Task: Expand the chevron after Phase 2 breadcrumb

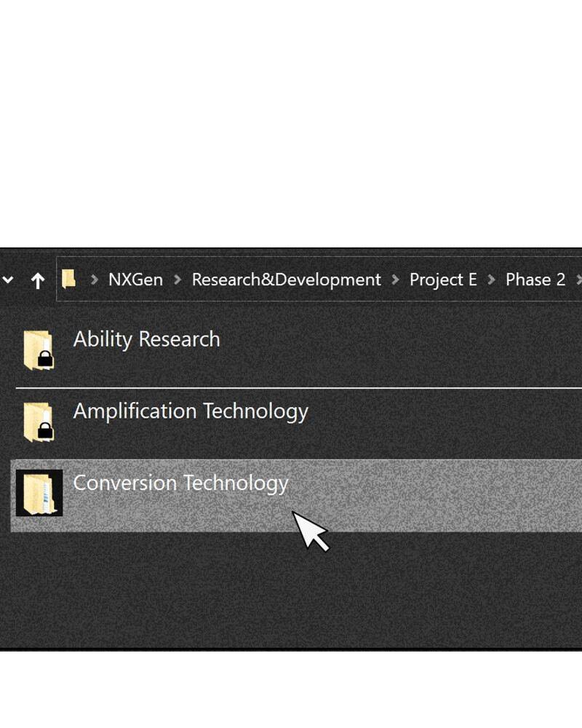Action: point(578,280)
